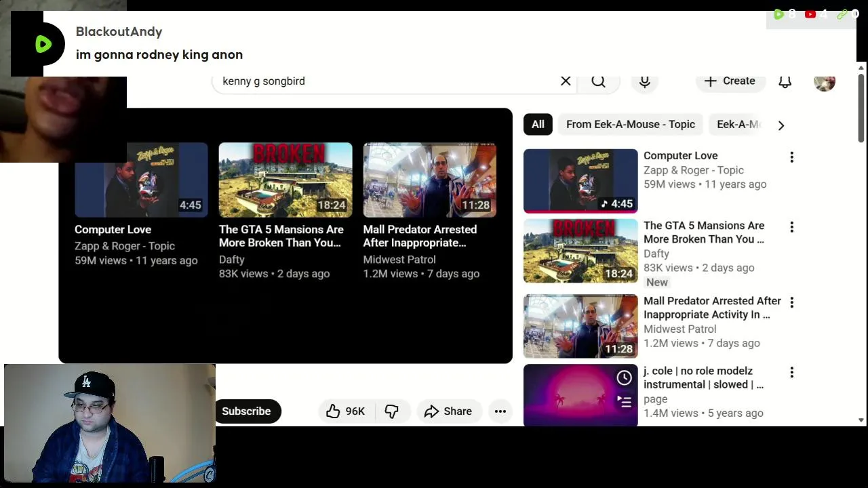Select From Eek-A-Mouse - Topic chip
868x488 pixels.
click(631, 125)
